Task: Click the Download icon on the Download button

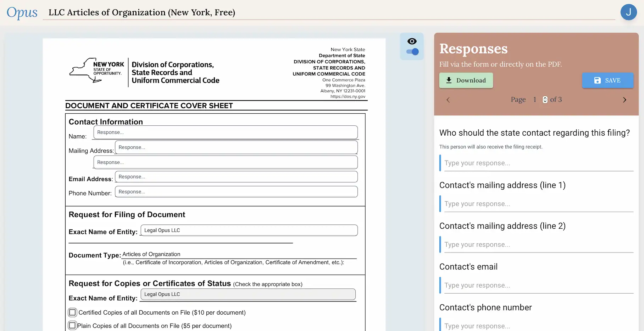Action: point(449,80)
